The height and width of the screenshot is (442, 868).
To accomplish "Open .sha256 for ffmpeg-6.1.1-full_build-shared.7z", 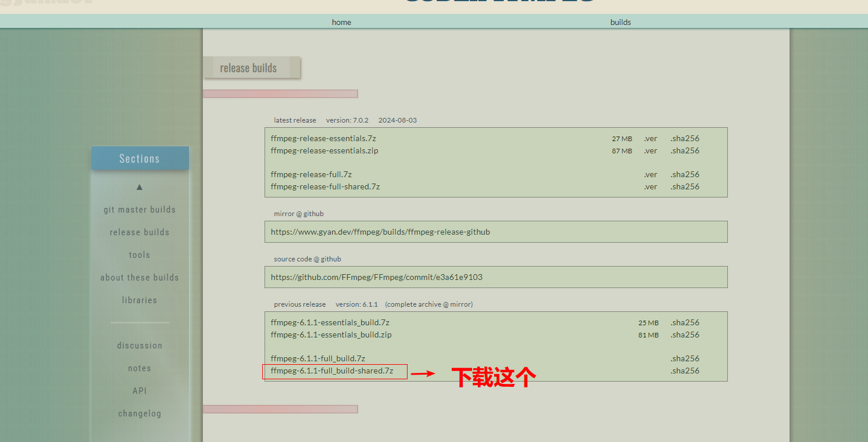I will (685, 371).
